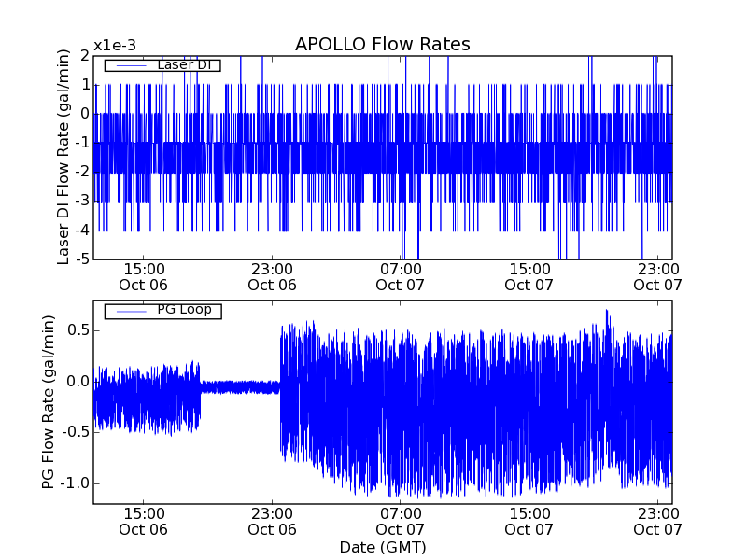Screen dimensions: 747x560
Task: Click 07:00 Oct 07 tick under upper plot
Action: 401,276
